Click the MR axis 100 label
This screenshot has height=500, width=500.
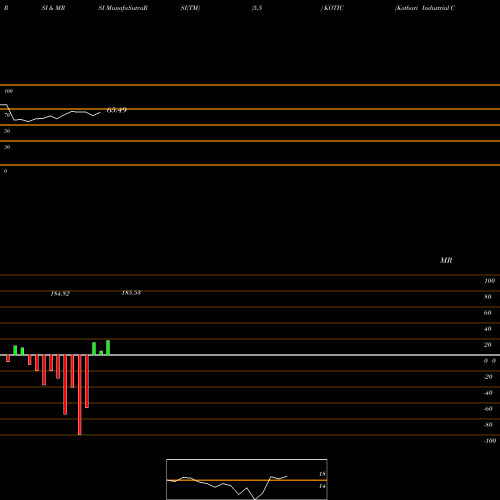(489, 281)
